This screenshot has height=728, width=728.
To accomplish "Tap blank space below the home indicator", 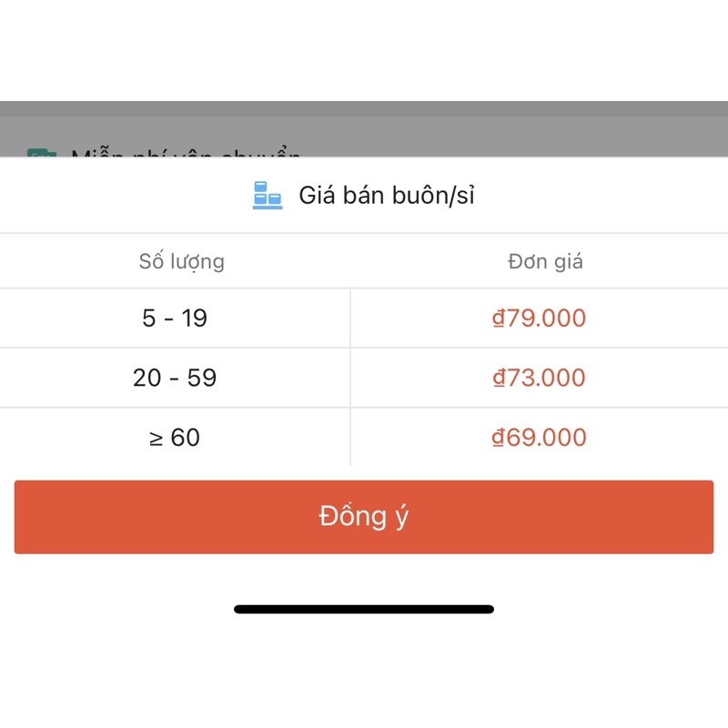I will [x=364, y=673].
